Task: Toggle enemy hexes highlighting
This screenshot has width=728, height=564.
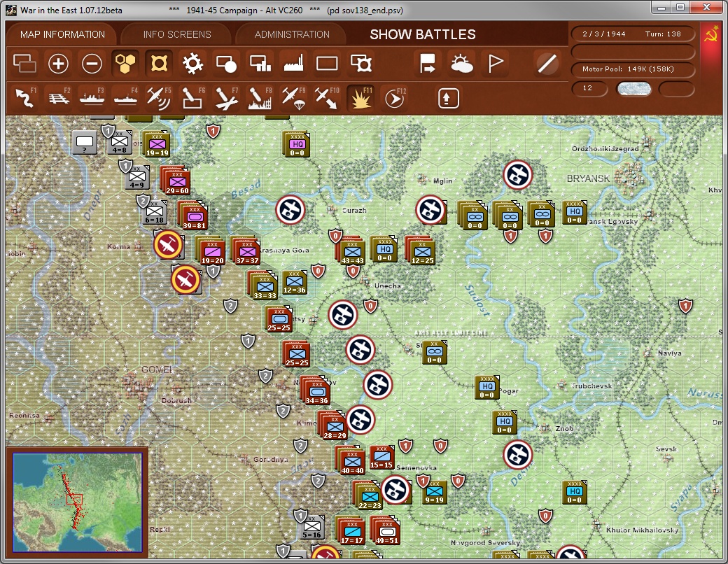Action: [x=159, y=64]
